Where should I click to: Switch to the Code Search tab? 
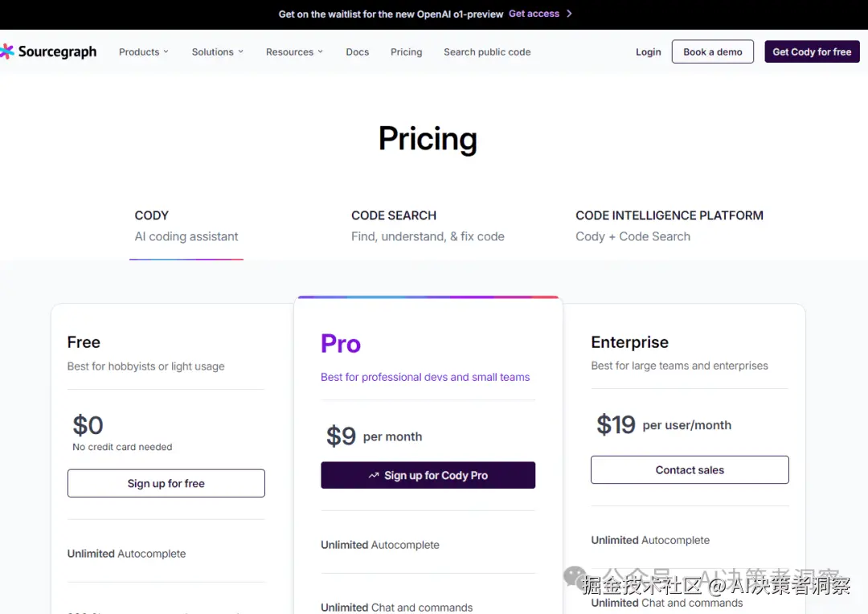click(x=428, y=226)
